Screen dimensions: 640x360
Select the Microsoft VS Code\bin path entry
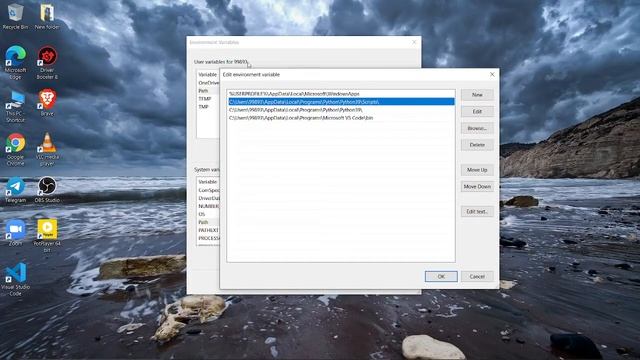click(341, 118)
